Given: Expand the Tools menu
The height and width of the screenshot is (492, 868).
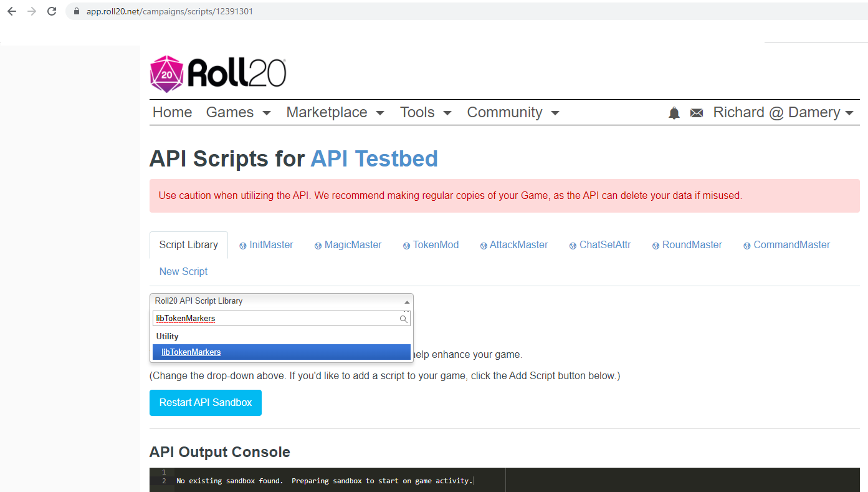Looking at the screenshot, I should 426,112.
